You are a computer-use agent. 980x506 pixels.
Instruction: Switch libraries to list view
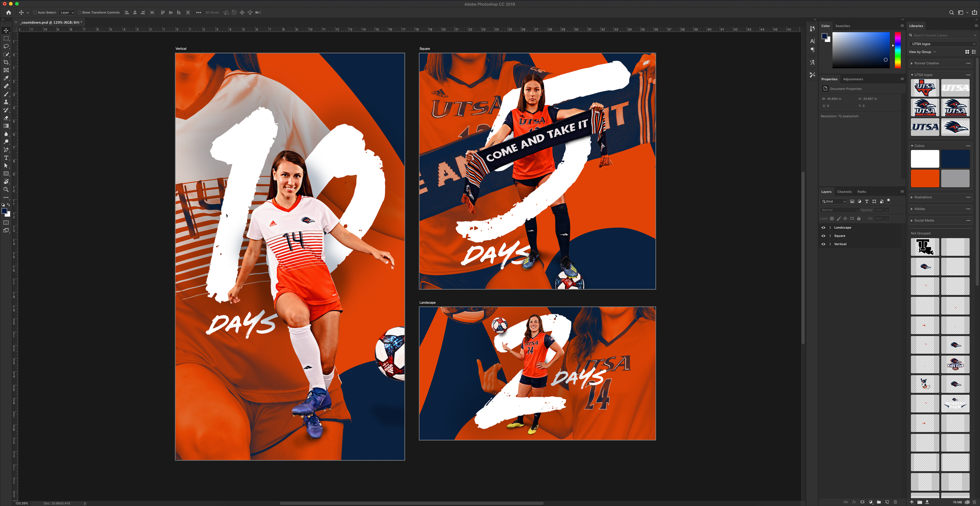pos(974,52)
